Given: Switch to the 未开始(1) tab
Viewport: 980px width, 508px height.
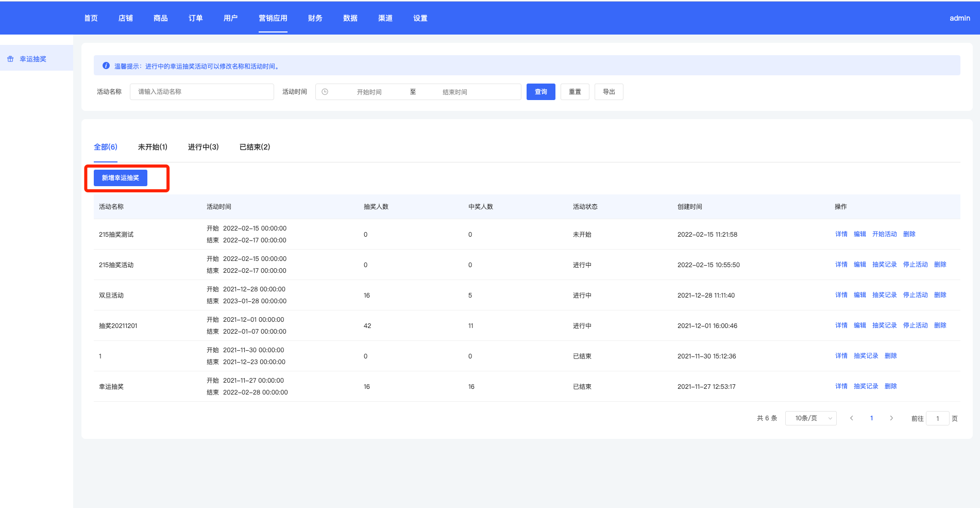Looking at the screenshot, I should (x=153, y=147).
